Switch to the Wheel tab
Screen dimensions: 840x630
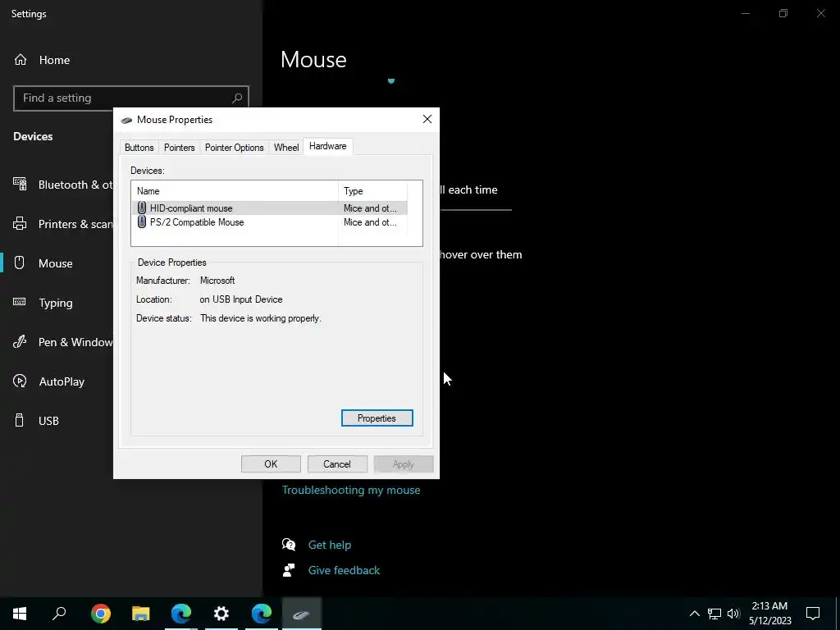coord(286,148)
